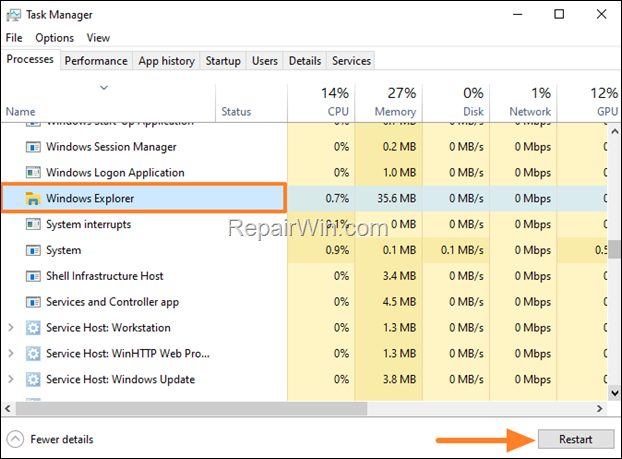622x459 pixels.
Task: Sort by the Disk column header
Action: [456, 103]
